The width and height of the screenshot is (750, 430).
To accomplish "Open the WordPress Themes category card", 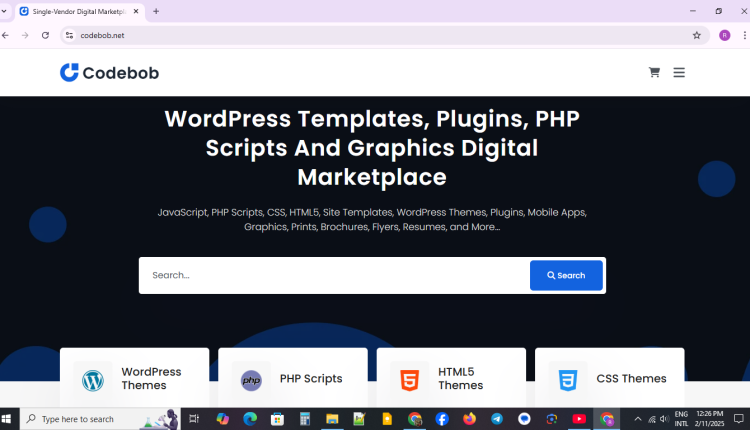I will (x=134, y=378).
